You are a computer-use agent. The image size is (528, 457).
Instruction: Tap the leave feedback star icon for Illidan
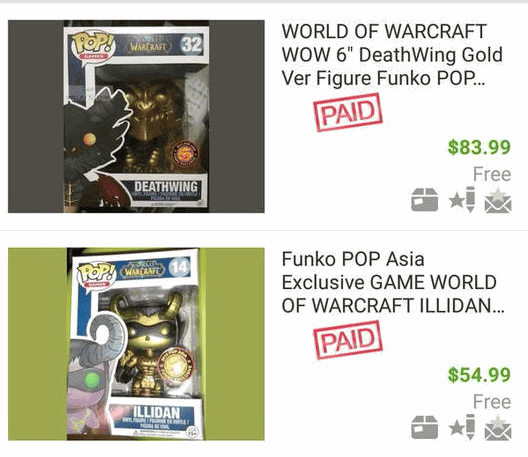click(x=462, y=427)
